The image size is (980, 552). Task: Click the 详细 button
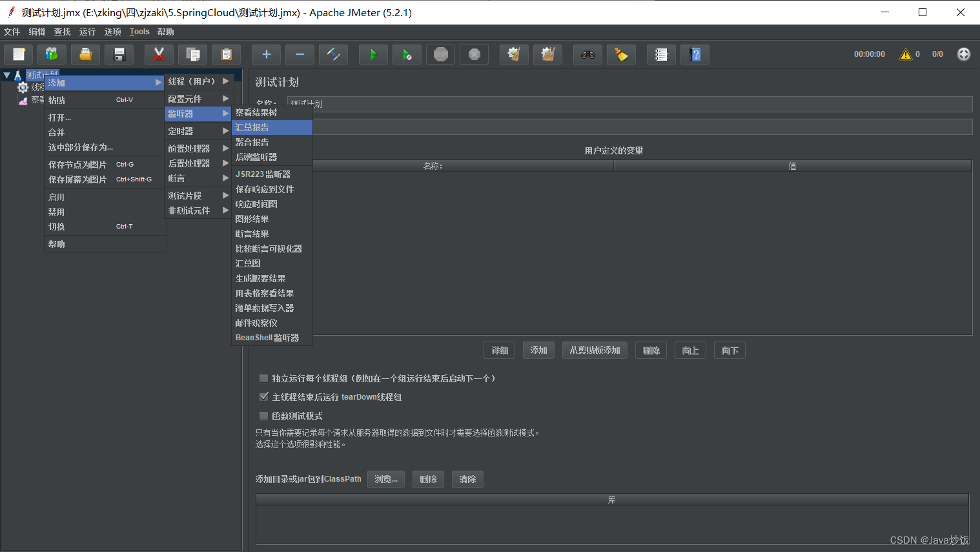500,351
